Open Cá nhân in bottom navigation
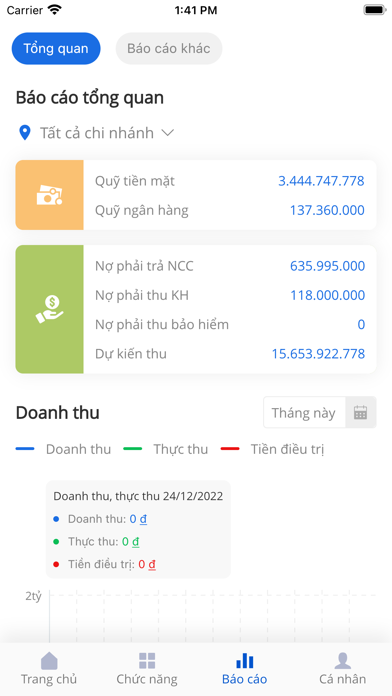The width and height of the screenshot is (392, 696). pos(343,669)
